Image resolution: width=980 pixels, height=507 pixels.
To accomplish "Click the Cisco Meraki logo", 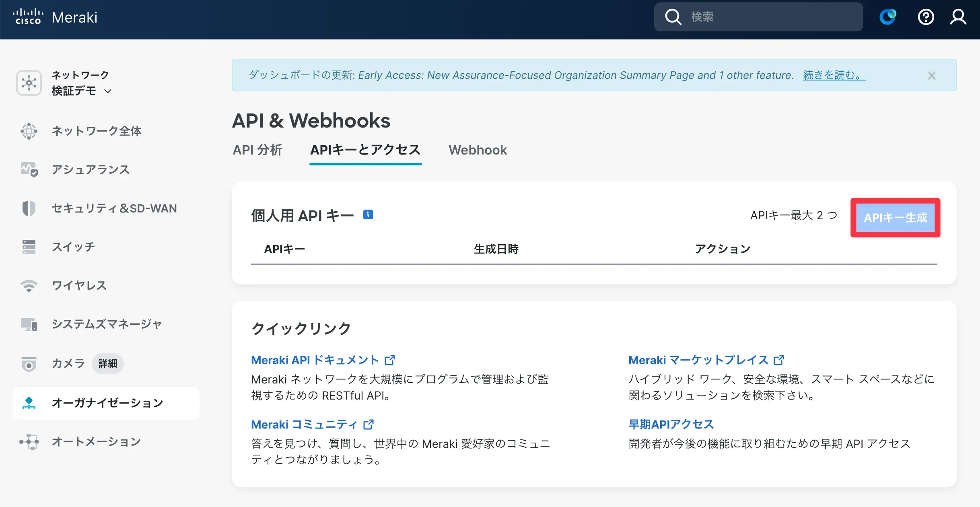I will pyautogui.click(x=56, y=17).
